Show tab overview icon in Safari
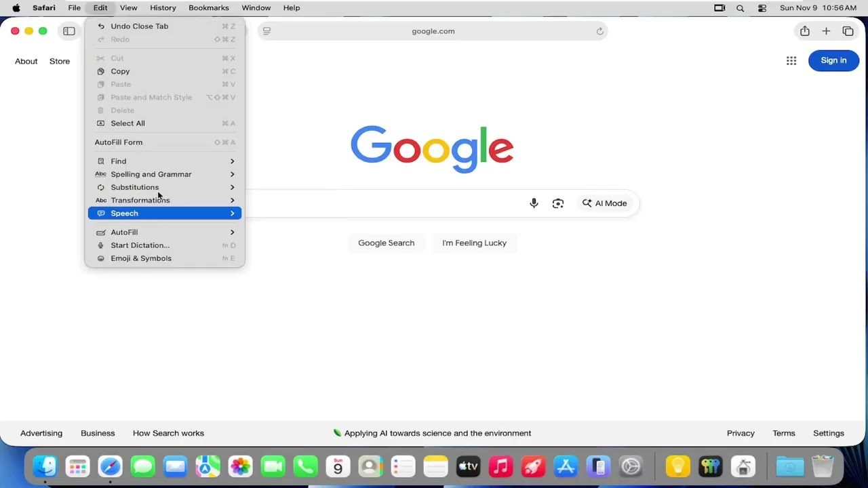868x488 pixels. click(x=848, y=31)
